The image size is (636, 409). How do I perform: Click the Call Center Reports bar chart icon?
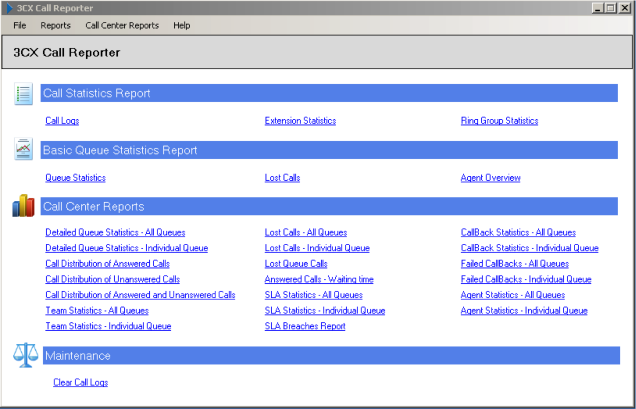pos(24,206)
